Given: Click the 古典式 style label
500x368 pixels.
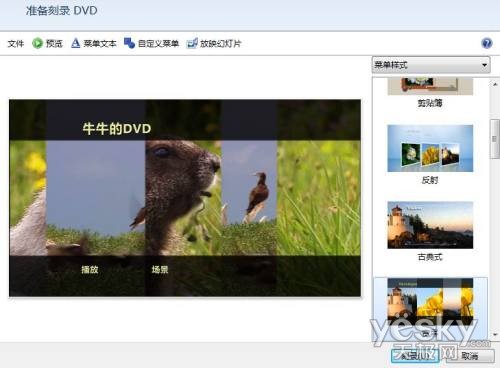Looking at the screenshot, I should [430, 257].
